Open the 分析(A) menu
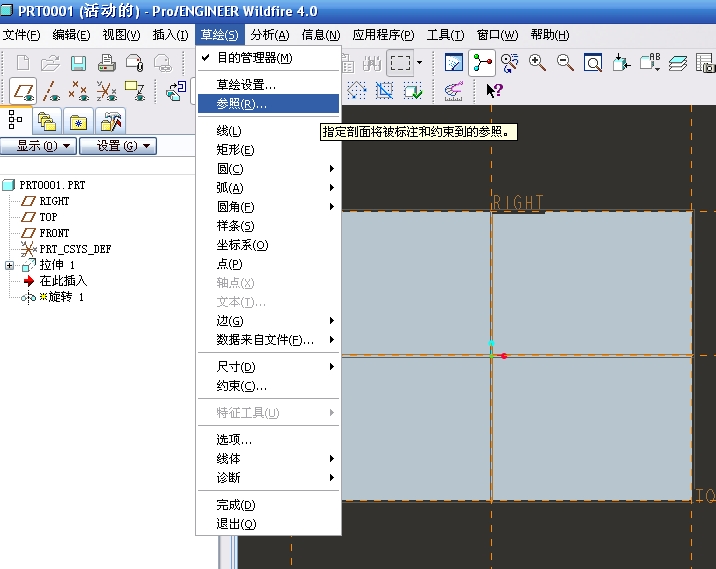 pos(269,35)
